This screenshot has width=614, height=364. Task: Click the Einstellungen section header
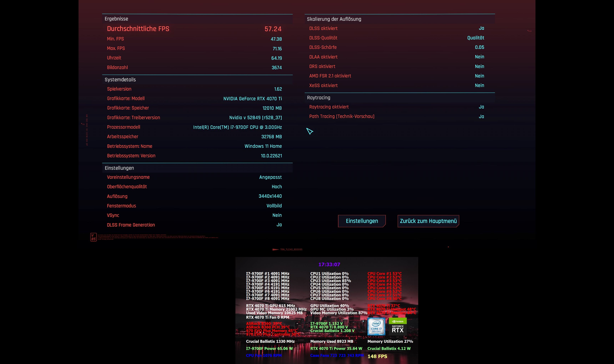119,168
